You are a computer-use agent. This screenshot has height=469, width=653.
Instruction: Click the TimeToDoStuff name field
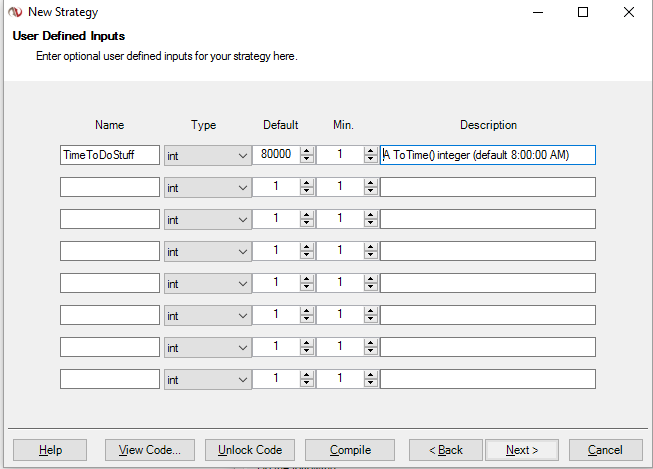[x=110, y=155]
